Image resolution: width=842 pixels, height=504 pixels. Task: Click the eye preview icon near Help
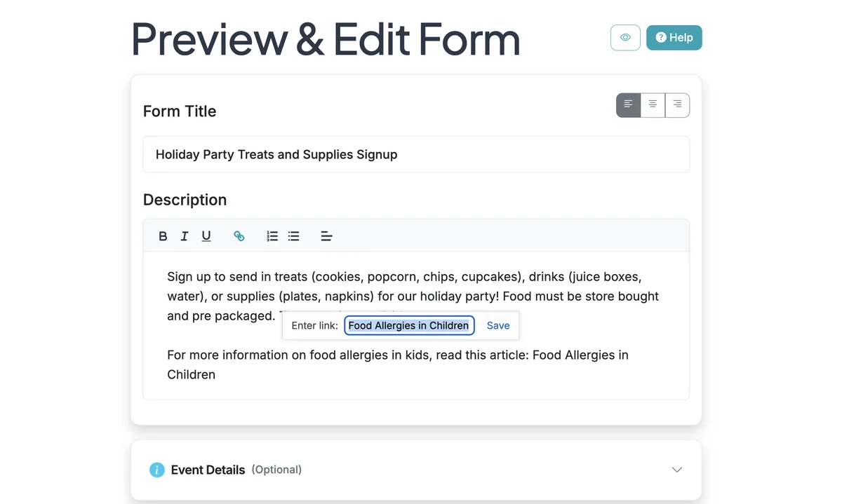coord(625,37)
